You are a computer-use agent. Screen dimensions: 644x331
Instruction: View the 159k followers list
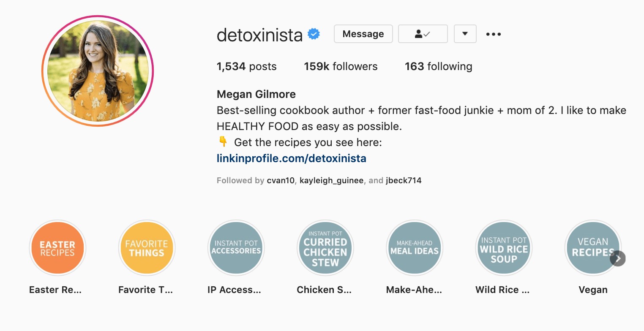pos(341,66)
